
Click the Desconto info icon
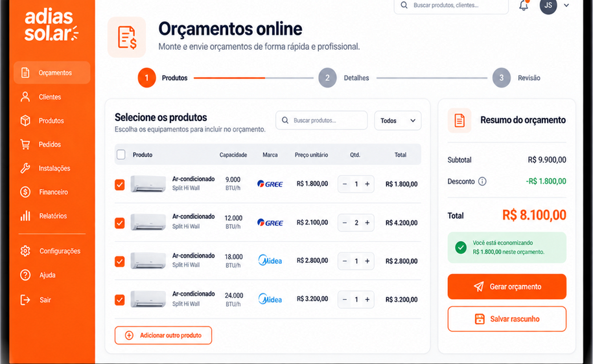coord(482,181)
